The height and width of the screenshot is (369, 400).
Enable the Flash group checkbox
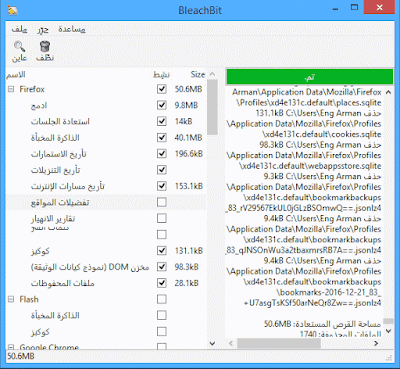162,299
